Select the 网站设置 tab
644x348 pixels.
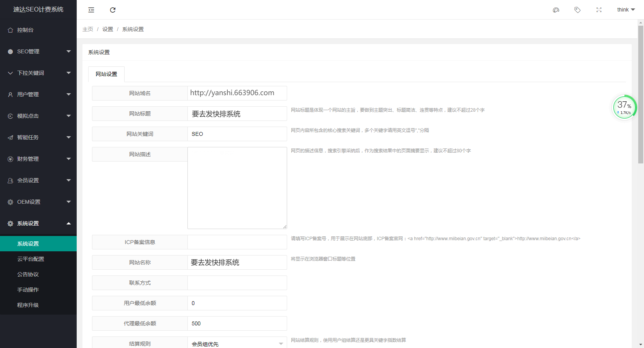click(106, 74)
